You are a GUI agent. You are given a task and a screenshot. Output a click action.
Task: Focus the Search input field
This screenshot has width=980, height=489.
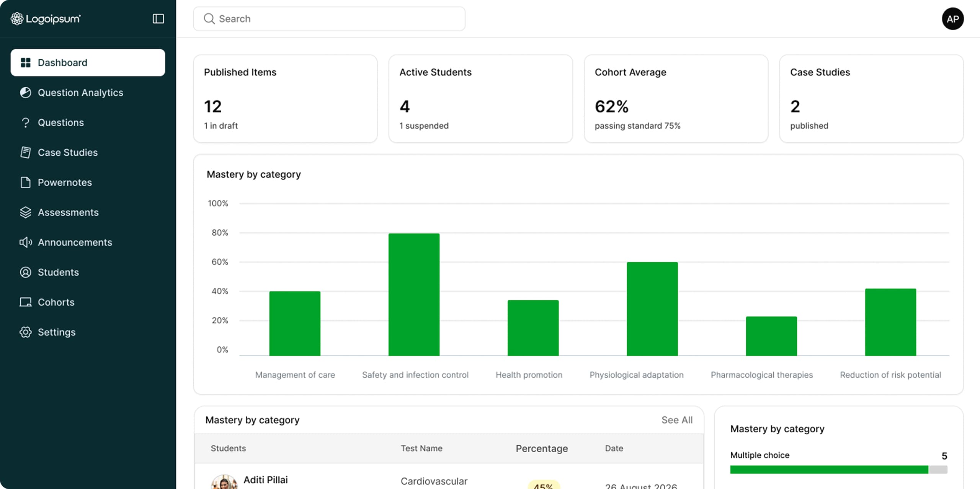tap(329, 19)
